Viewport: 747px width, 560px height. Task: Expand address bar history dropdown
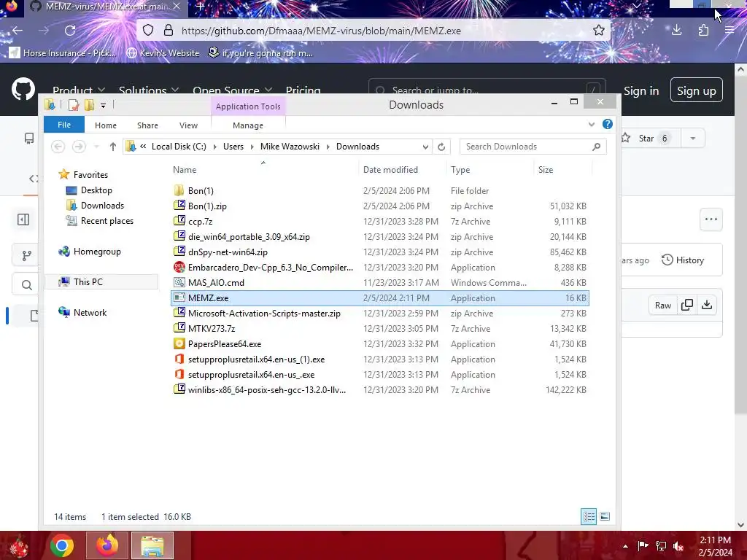pos(425,147)
